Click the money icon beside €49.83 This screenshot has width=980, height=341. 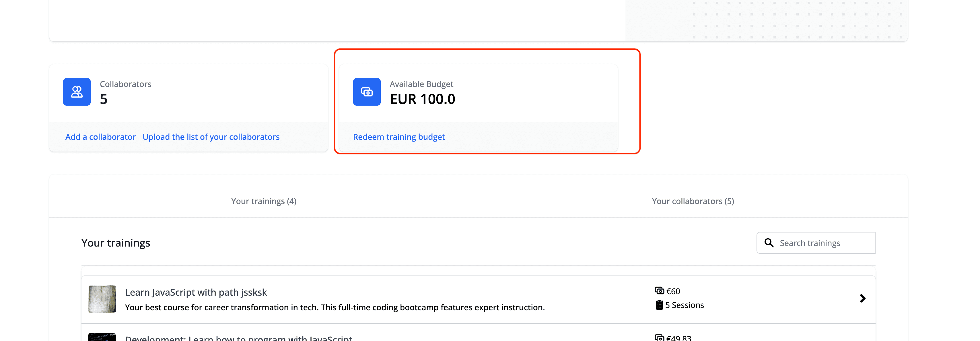[x=659, y=337]
